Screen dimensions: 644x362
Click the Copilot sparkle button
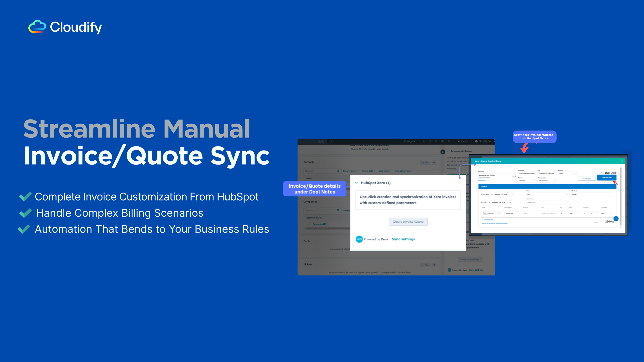pyautogui.click(x=463, y=141)
